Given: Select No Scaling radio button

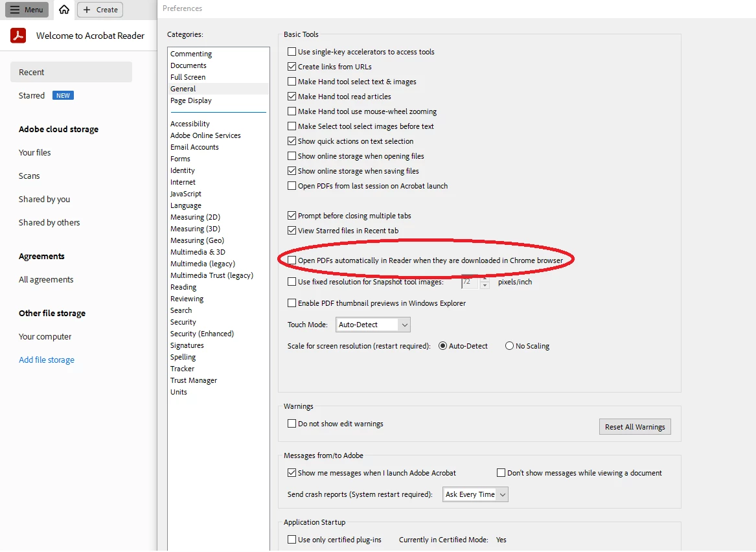Looking at the screenshot, I should click(509, 346).
